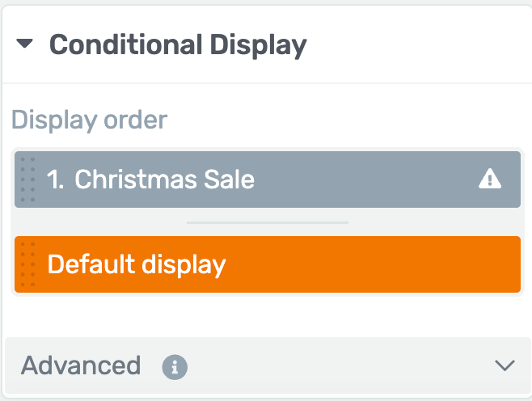Click empty grey space in Christmas Sale row
532x401 pixels.
363,179
